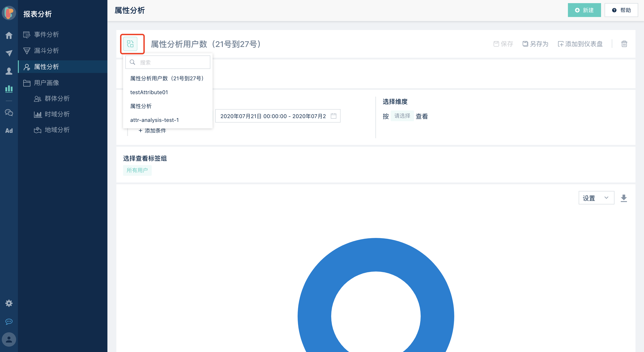The image size is (644, 352).
Task: Click 添加到仪表盘 button
Action: tap(580, 44)
